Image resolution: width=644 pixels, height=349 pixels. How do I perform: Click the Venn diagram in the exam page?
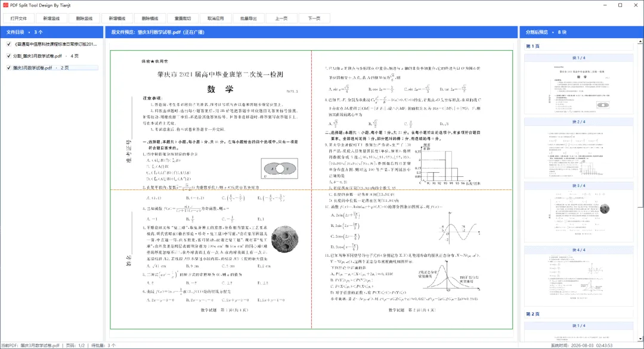coord(280,169)
